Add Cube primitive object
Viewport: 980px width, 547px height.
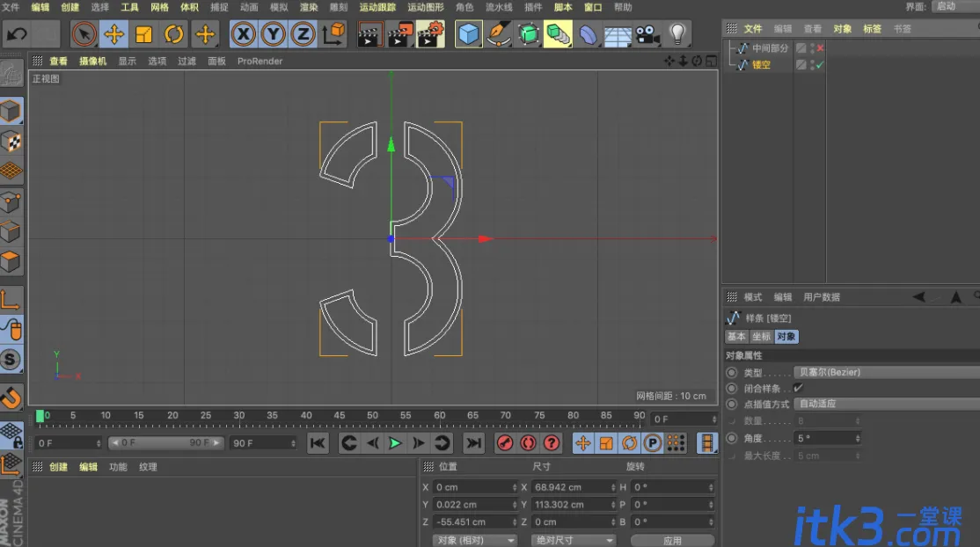(468, 33)
